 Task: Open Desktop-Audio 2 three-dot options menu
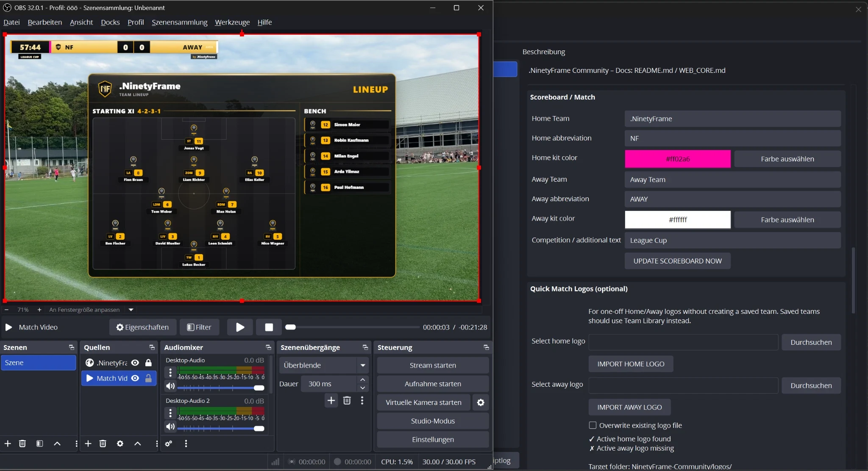tap(170, 413)
